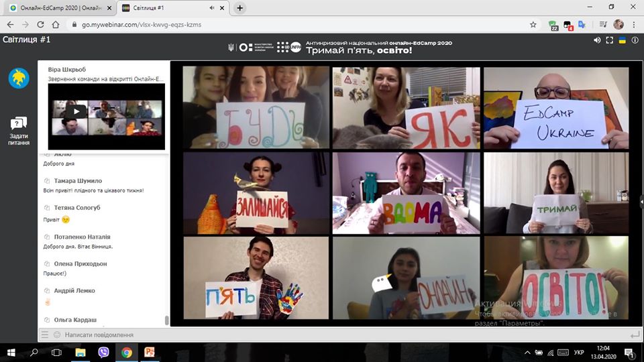
Task: Enter fullscreen mode in webinar room
Action: (610, 40)
